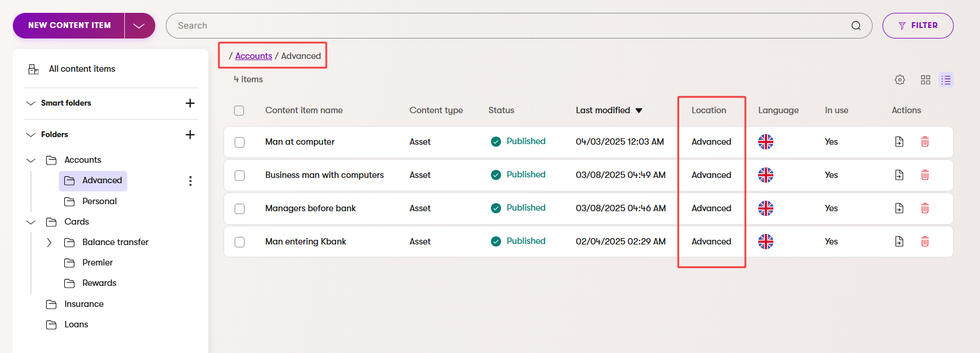980x353 pixels.
Task: Collapse the Folders section
Action: point(31,135)
